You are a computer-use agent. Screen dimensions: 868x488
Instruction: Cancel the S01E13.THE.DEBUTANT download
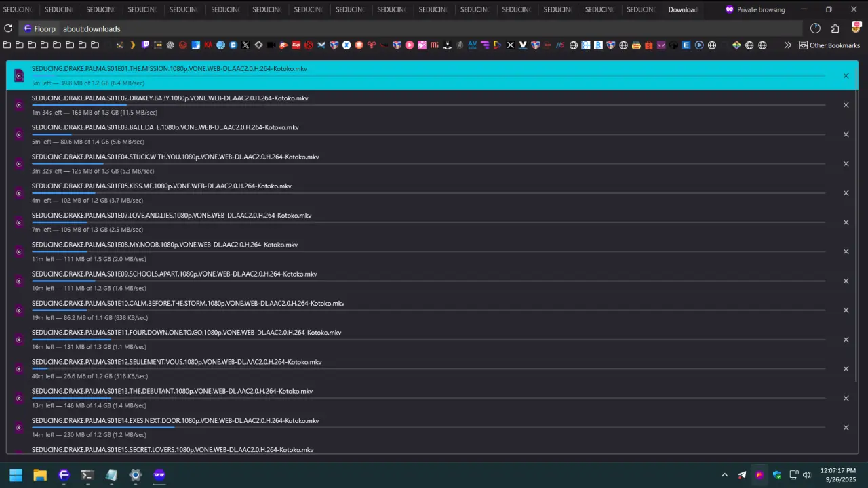tap(846, 398)
